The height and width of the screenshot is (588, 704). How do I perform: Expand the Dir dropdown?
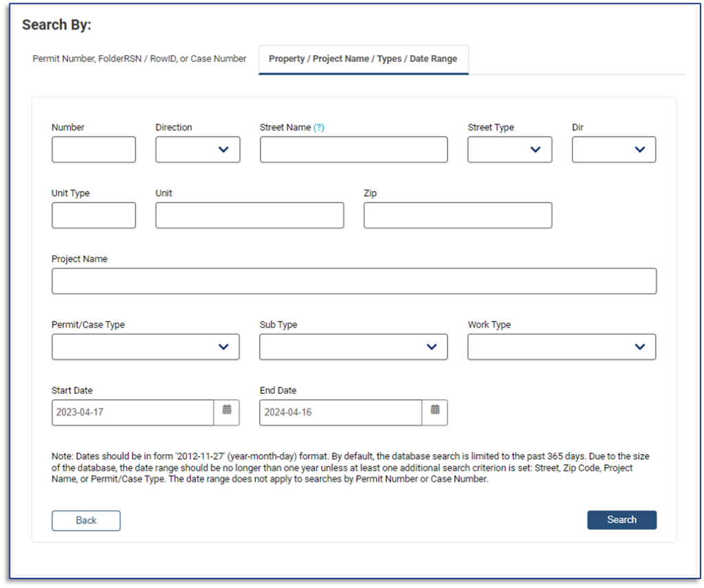(613, 150)
